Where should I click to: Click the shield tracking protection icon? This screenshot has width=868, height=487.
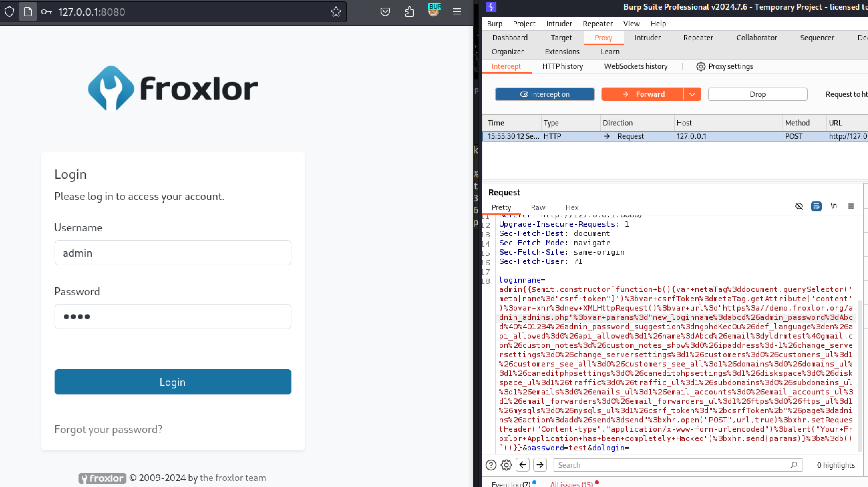[9, 12]
